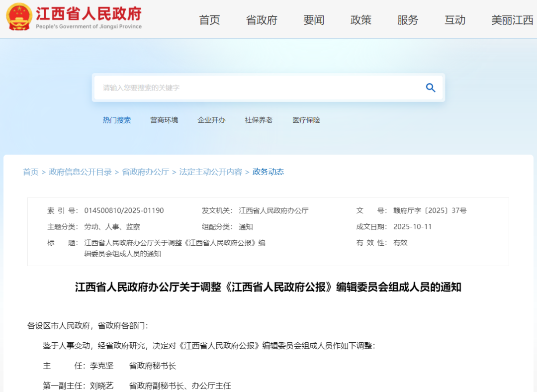Open the 互动 navigation menu item

tap(455, 20)
